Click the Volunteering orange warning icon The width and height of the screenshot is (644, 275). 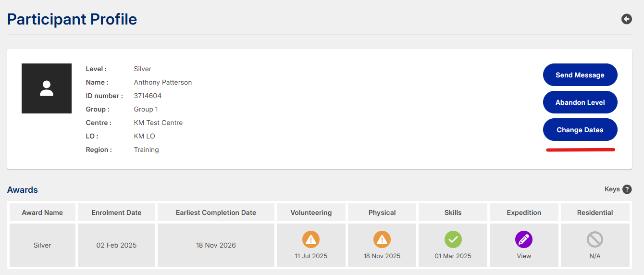[x=311, y=239]
